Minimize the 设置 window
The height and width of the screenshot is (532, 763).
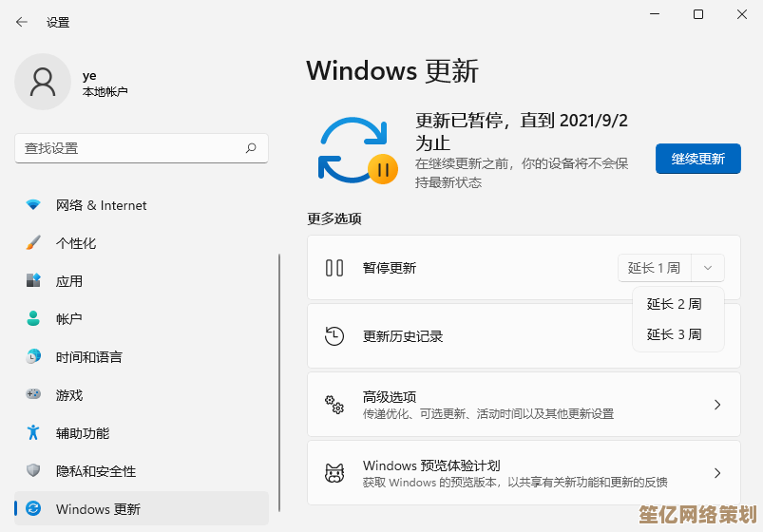coord(655,14)
